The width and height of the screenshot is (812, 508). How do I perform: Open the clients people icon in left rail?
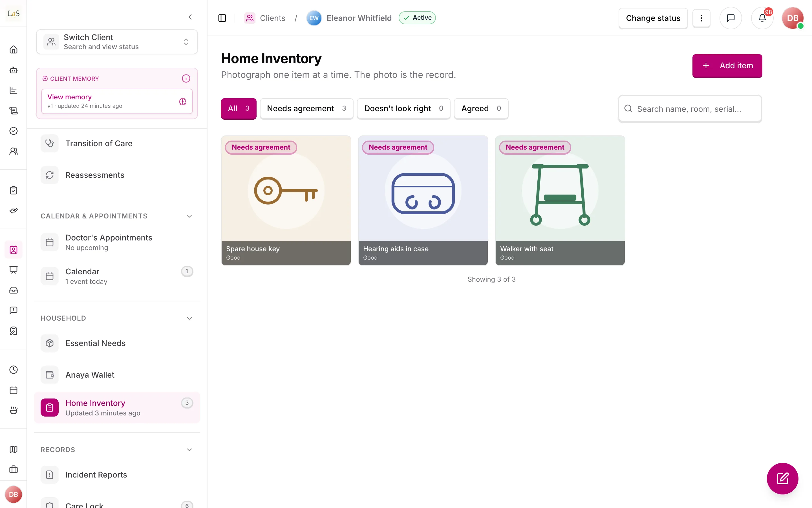click(x=14, y=151)
